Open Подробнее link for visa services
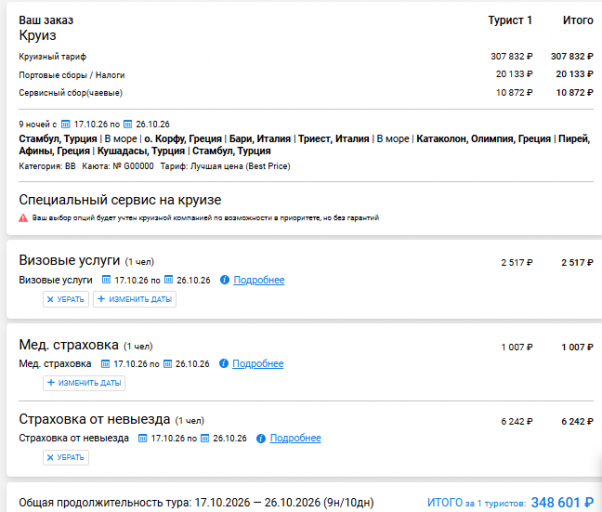 click(x=259, y=280)
